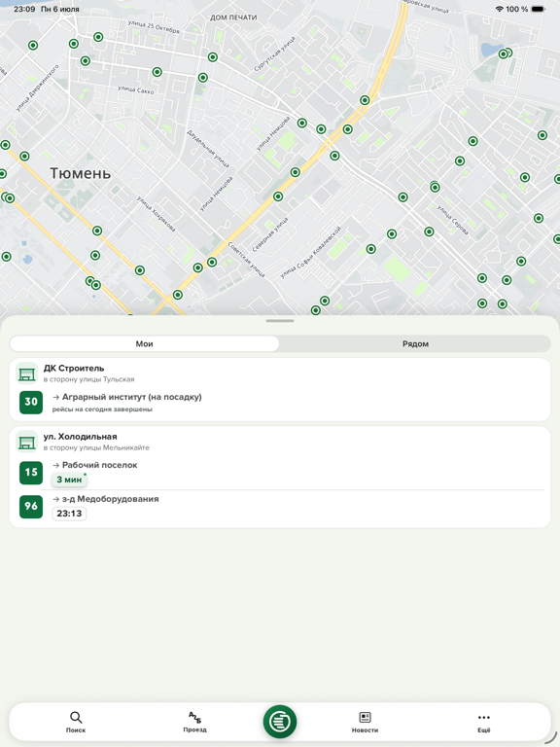Viewport: 560px width, 747px height.
Task: Click the Северная улица map label
Action: (270, 234)
